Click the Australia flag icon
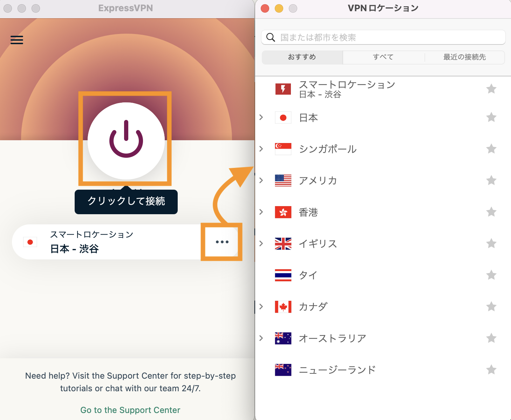Image resolution: width=511 pixels, height=420 pixels. tap(283, 338)
